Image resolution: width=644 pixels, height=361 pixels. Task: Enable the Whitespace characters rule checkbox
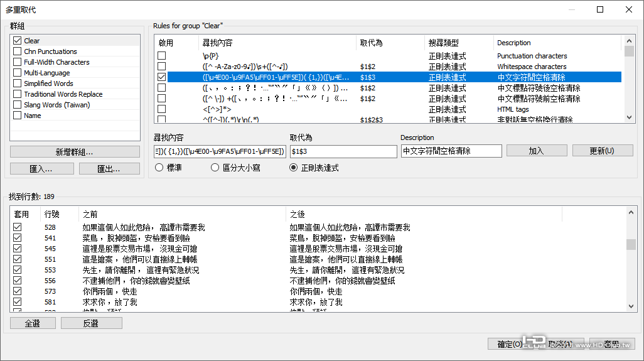162,66
